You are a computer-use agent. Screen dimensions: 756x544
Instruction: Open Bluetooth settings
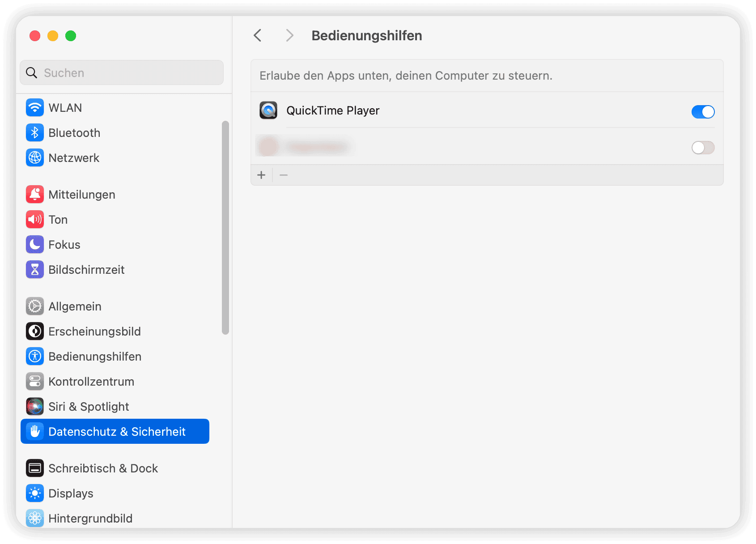115,132
